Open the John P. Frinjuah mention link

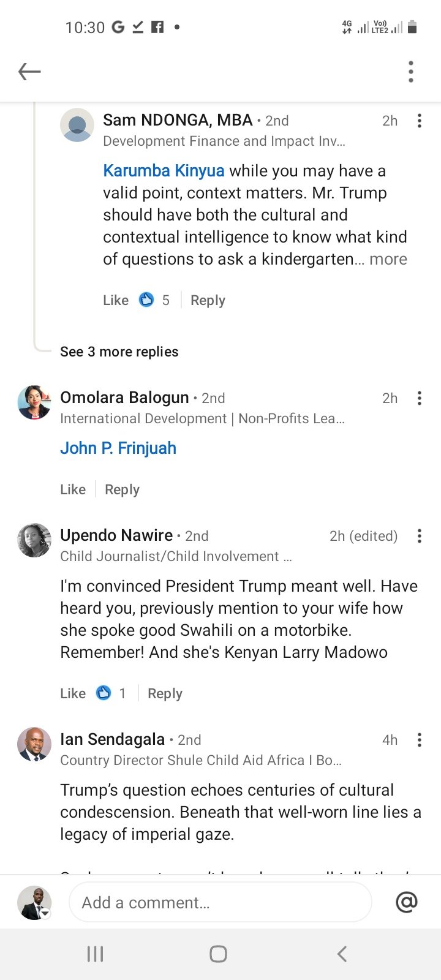pos(118,448)
